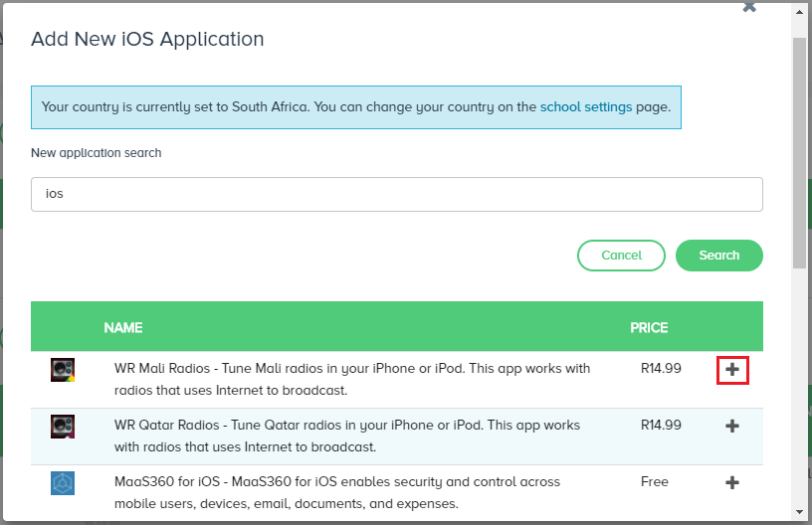Select the WR Mali Radios description text

tap(352, 379)
